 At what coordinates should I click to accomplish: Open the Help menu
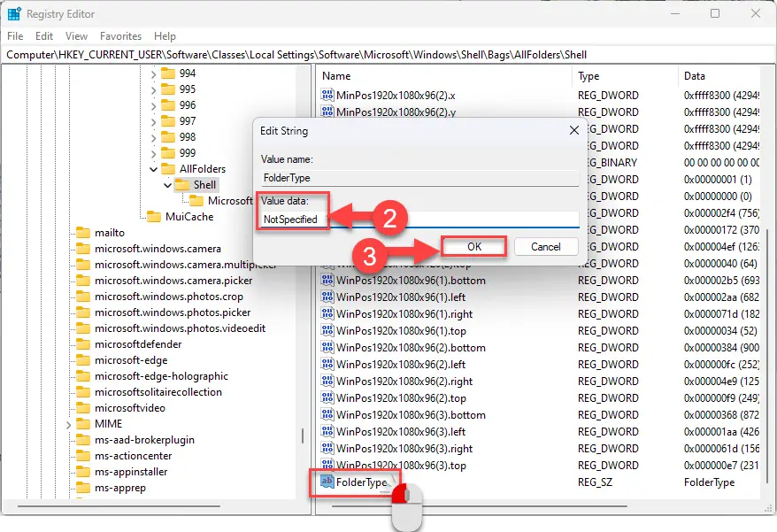pyautogui.click(x=165, y=36)
